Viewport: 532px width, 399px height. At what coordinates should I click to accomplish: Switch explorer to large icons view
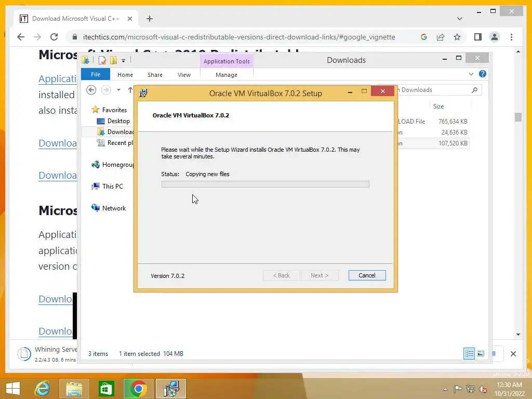click(481, 353)
